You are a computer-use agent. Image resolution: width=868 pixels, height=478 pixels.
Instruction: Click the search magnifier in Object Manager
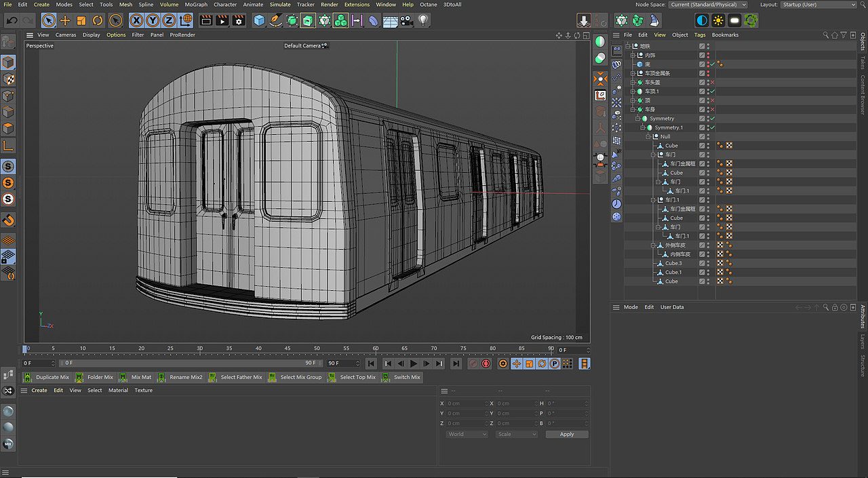pyautogui.click(x=826, y=35)
